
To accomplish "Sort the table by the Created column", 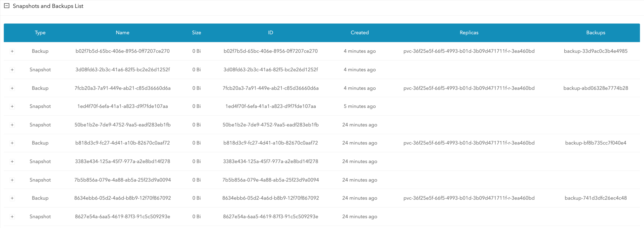I will (x=360, y=33).
